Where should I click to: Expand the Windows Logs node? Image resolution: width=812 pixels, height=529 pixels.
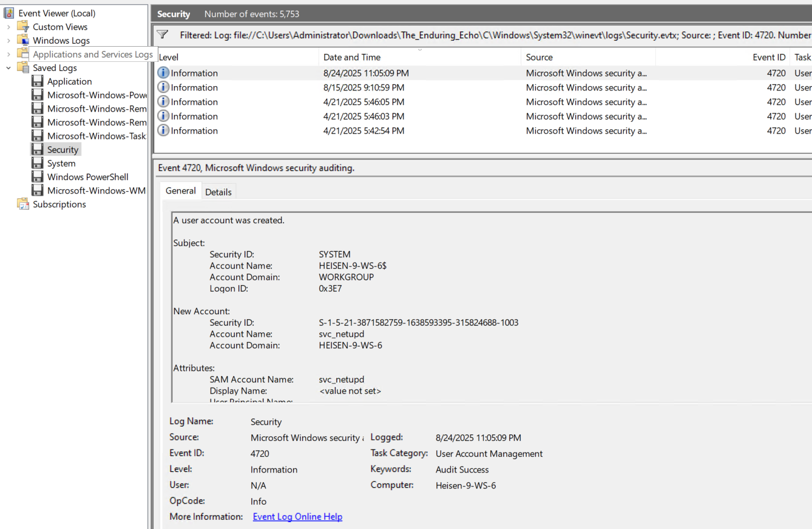pyautogui.click(x=8, y=41)
